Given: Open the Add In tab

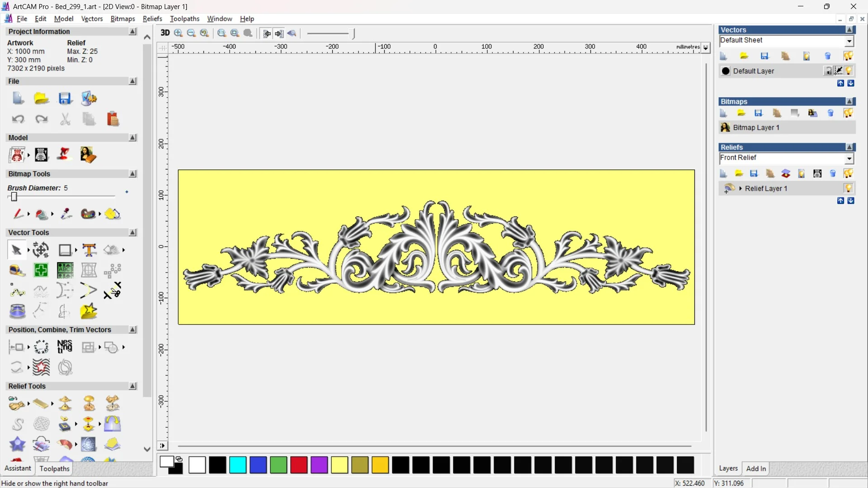Looking at the screenshot, I should point(756,469).
